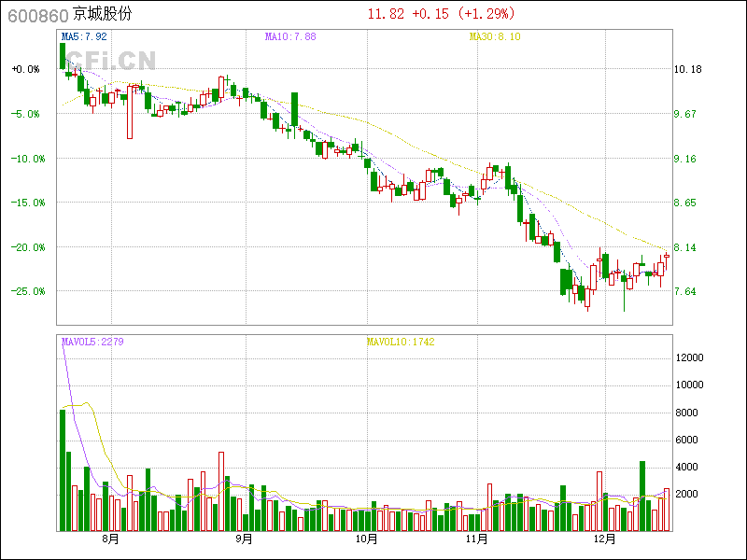Click the 11月 marker on the time axis
Image resolution: width=747 pixels, height=560 pixels.
(x=477, y=539)
